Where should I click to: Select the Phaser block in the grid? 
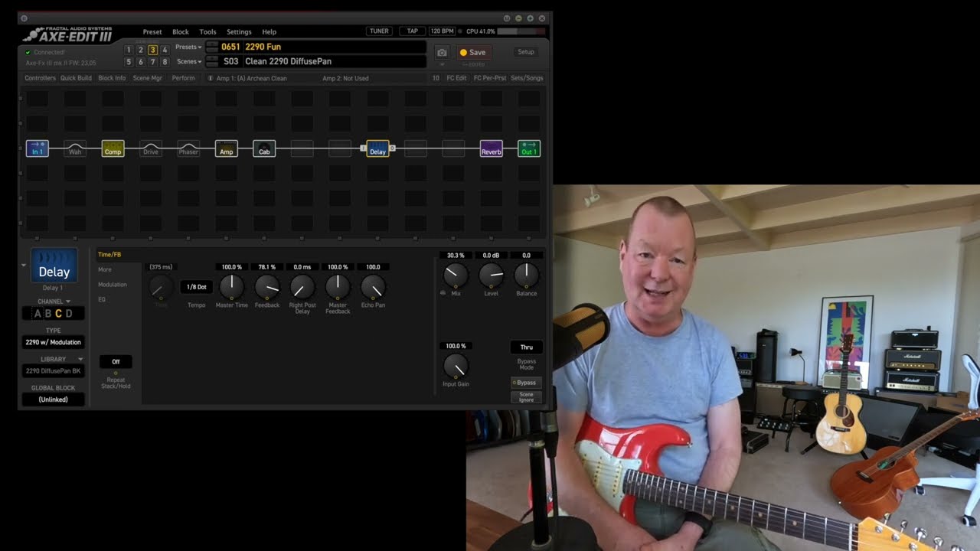(188, 148)
